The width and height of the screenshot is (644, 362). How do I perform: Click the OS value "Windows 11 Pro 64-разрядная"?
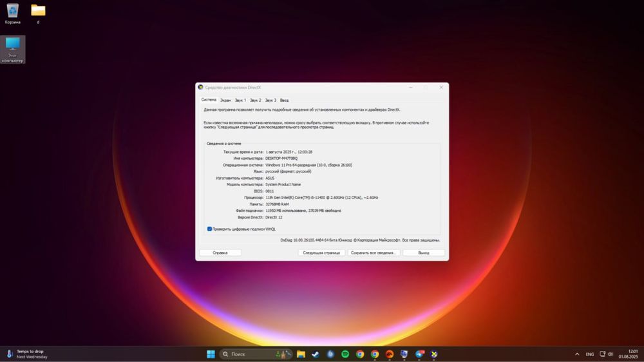click(x=309, y=165)
